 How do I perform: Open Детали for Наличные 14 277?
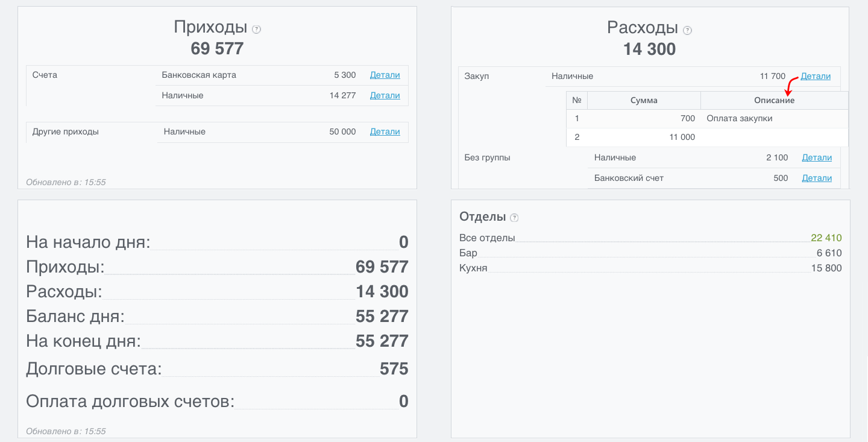pyautogui.click(x=385, y=95)
